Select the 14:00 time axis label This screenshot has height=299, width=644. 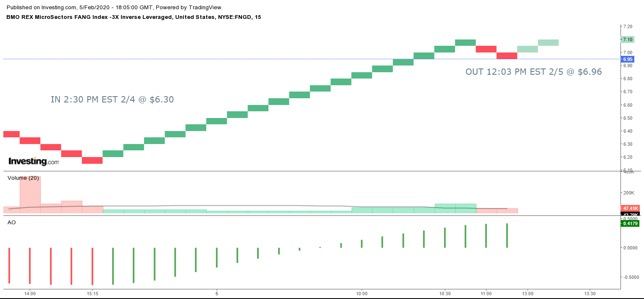30,293
